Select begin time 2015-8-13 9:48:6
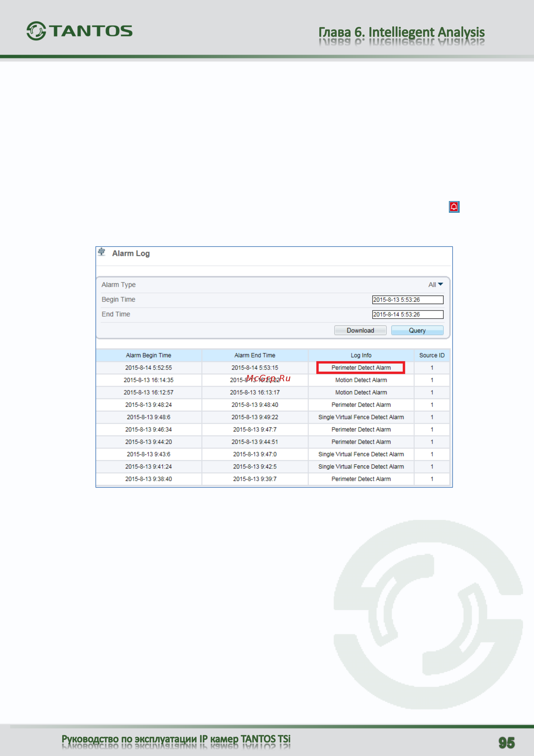This screenshot has height=756, width=534. [x=148, y=417]
